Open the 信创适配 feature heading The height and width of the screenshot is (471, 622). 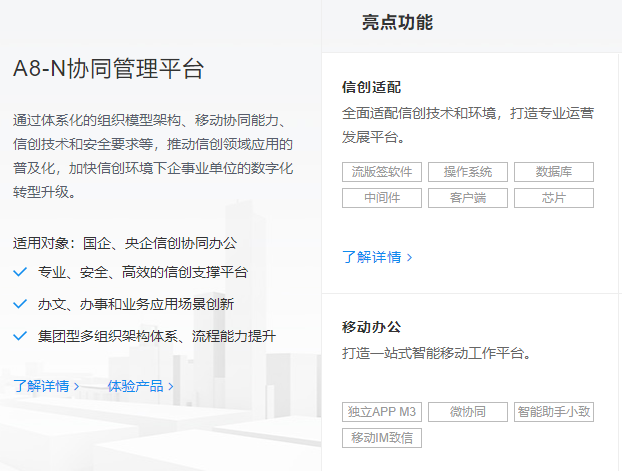(x=371, y=87)
